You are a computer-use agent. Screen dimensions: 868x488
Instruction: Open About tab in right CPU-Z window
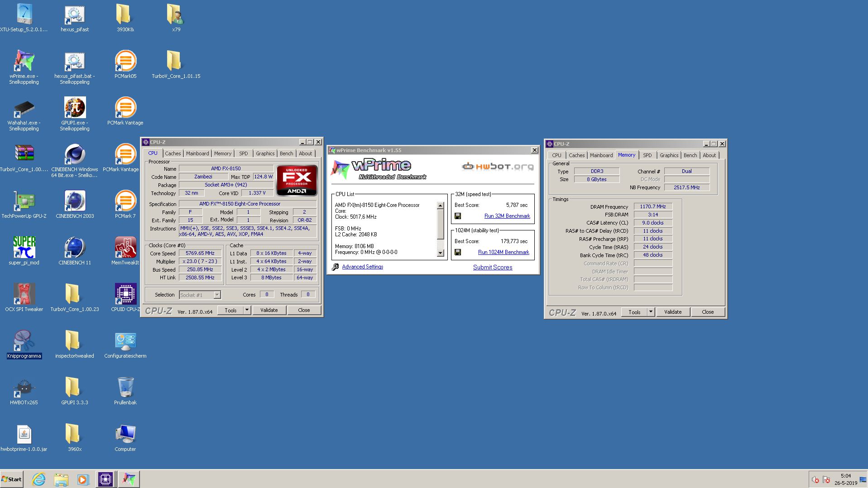point(709,155)
